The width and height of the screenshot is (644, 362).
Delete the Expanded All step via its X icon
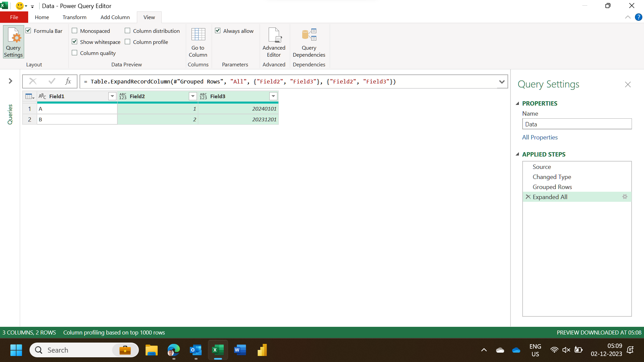click(528, 197)
